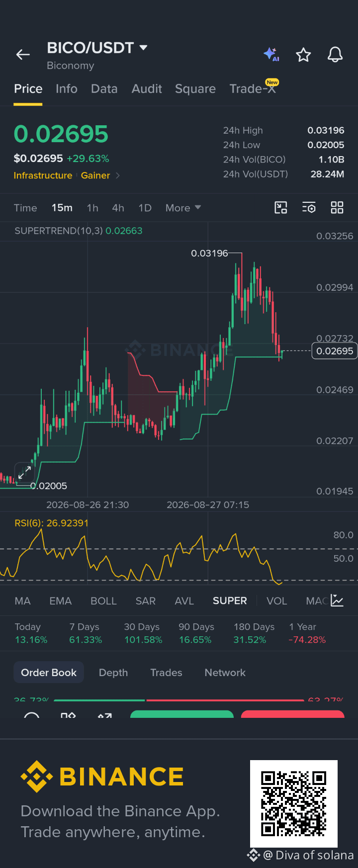Add BICO/USDT to favorites with star
Screen dimensions: 358x868
click(303, 55)
